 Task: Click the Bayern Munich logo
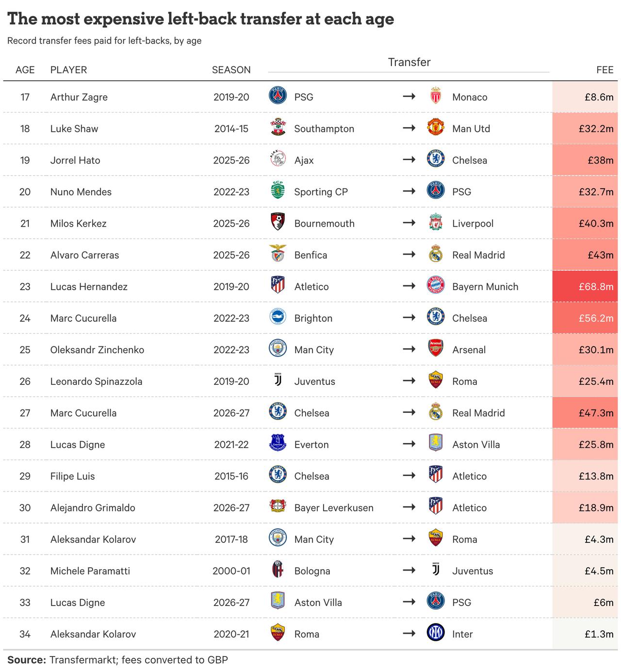436,286
